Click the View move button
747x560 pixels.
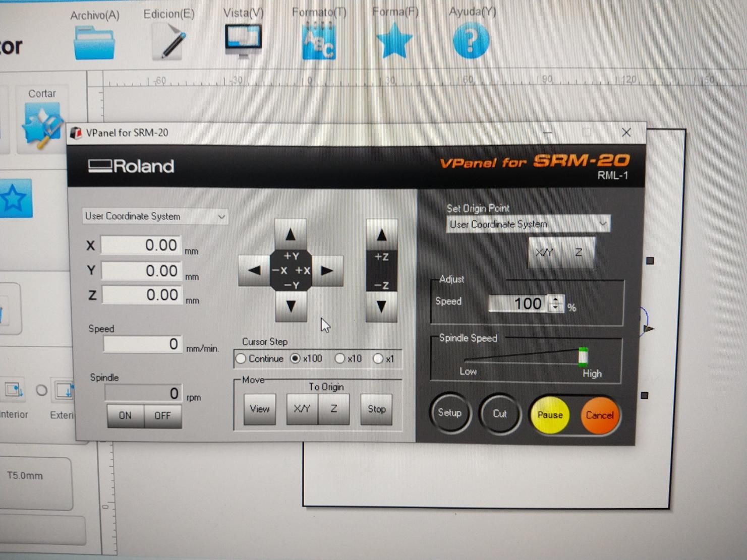tap(260, 409)
